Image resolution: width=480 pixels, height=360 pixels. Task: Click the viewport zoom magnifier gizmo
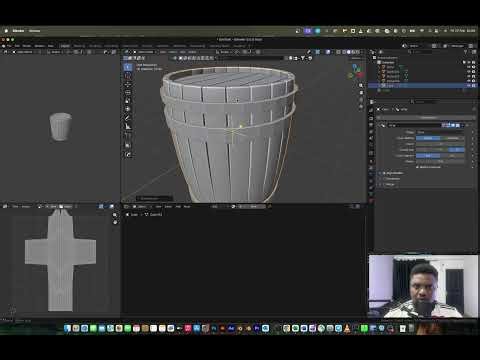[x=361, y=86]
